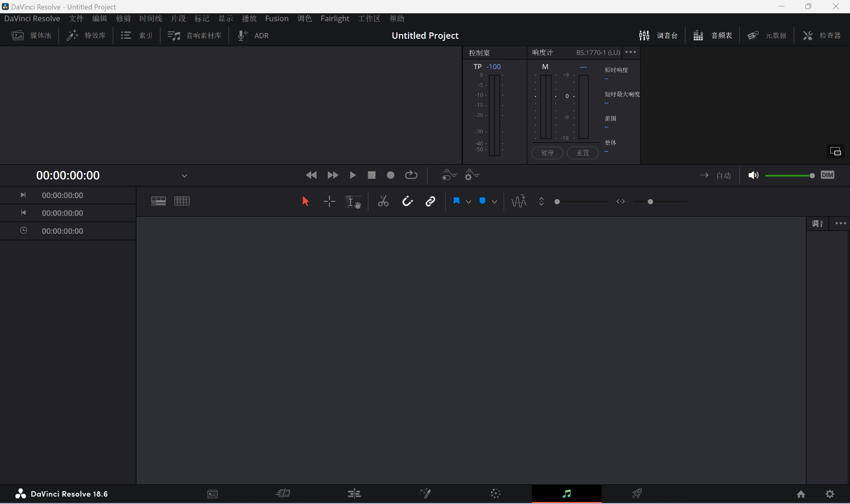Screen dimensions: 850x504
Task: Expand the timecode display dropdown
Action: pyautogui.click(x=184, y=176)
